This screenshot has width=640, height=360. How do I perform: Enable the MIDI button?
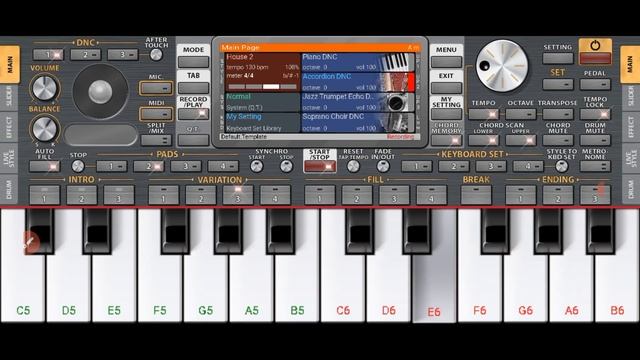(x=156, y=114)
